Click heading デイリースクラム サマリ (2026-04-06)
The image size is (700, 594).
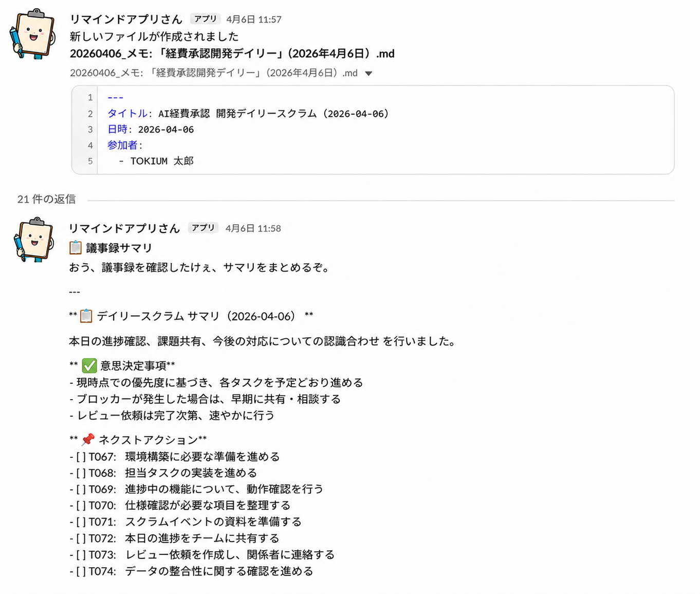pos(196,316)
